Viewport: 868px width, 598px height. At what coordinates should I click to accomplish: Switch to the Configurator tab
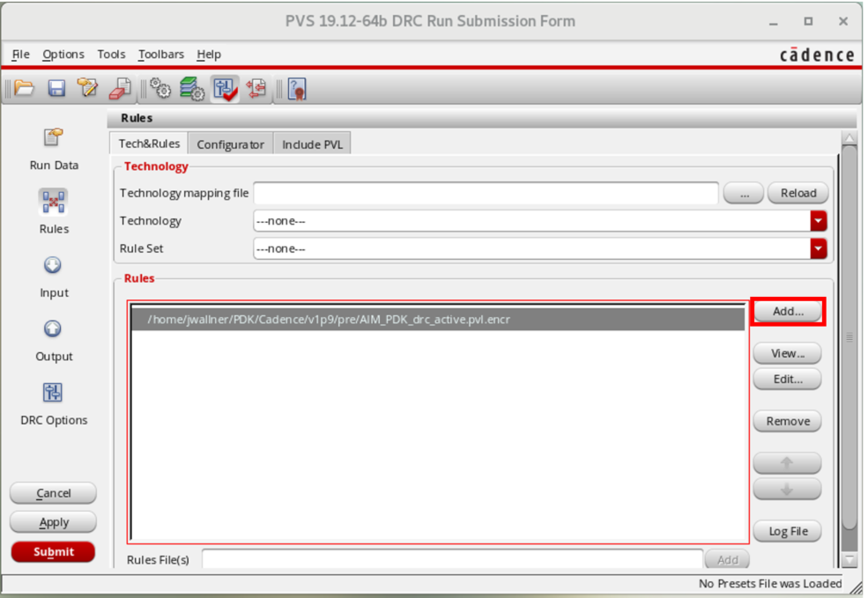(230, 144)
